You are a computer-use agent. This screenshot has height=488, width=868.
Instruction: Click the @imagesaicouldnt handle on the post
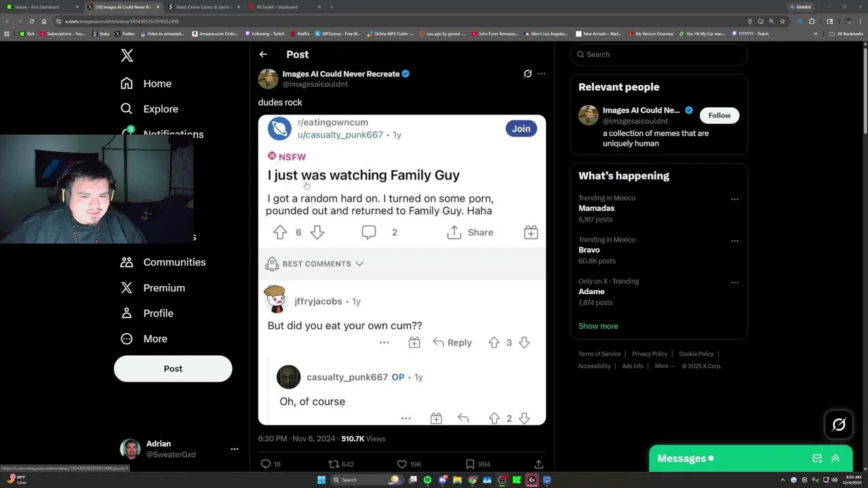click(x=315, y=84)
